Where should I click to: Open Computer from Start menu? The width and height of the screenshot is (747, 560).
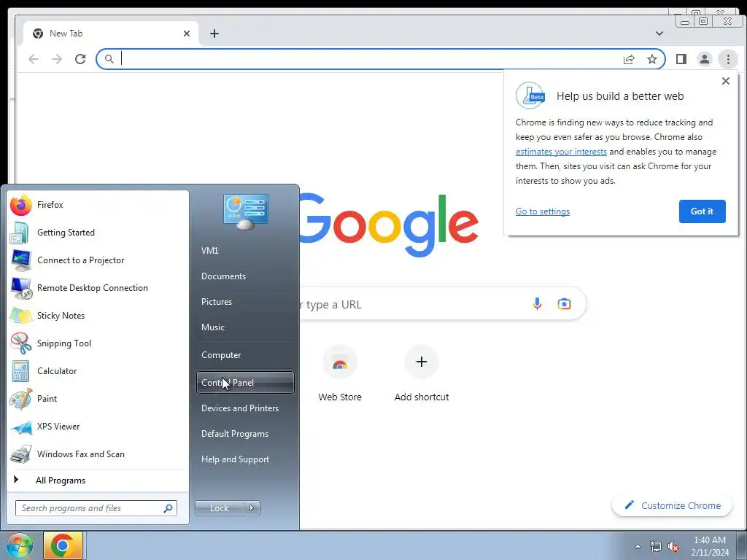click(x=245, y=355)
